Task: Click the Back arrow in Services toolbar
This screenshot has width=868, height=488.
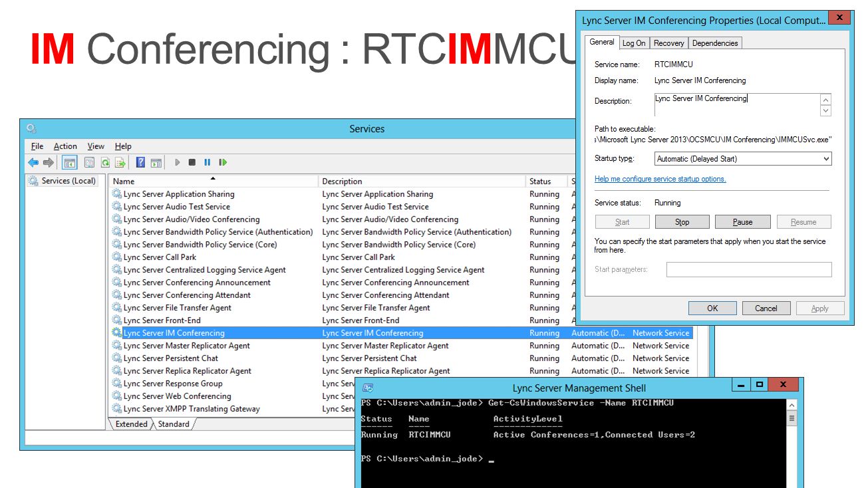Action: click(33, 162)
